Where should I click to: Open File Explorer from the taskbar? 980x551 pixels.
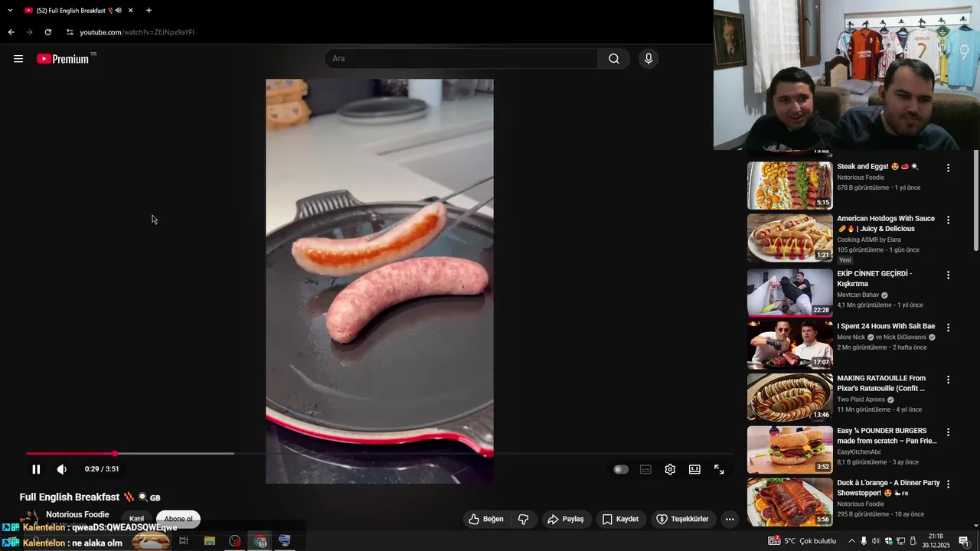coord(209,541)
